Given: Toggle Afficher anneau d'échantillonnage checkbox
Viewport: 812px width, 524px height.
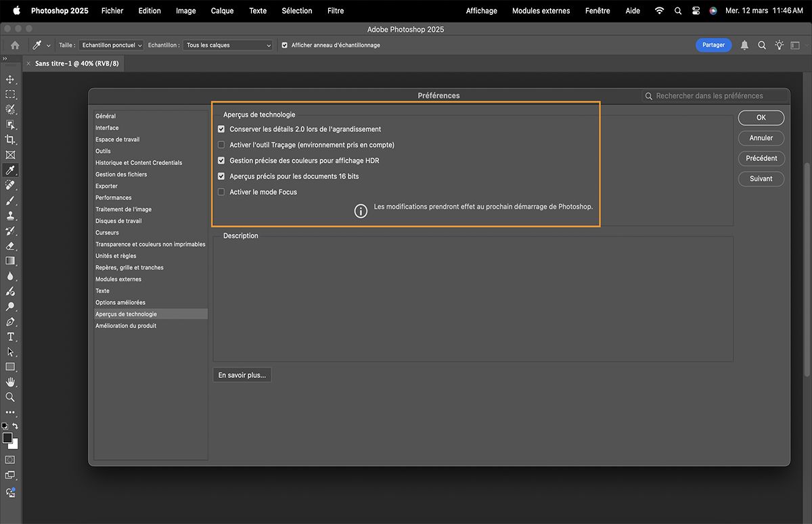Looking at the screenshot, I should pyautogui.click(x=285, y=45).
